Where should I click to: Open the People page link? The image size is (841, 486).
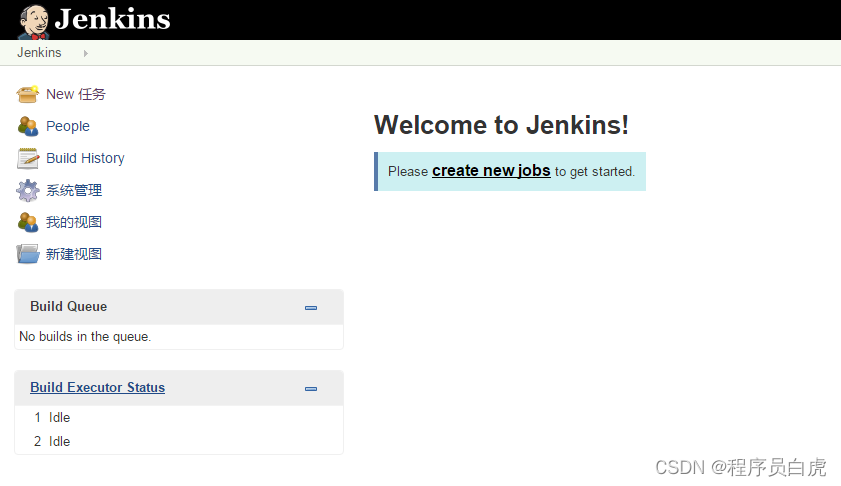coord(68,126)
